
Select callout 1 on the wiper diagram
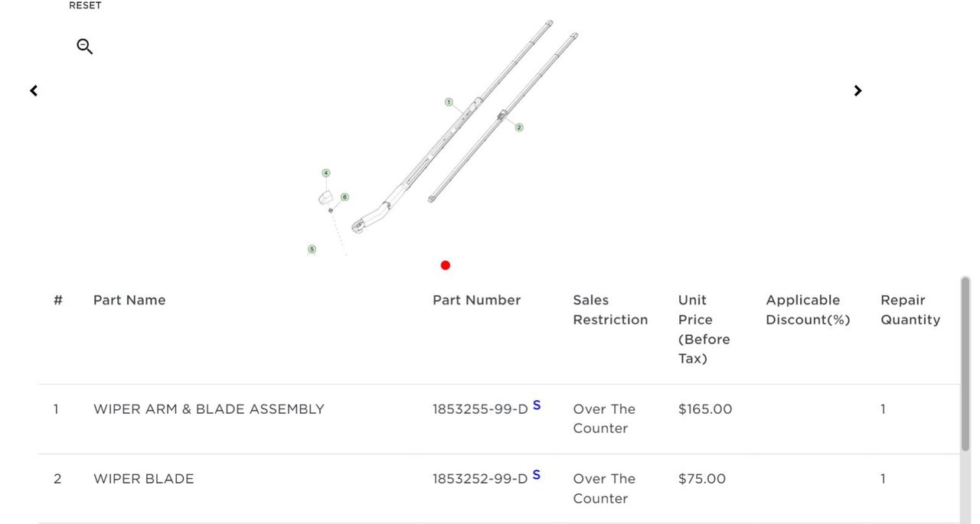coord(449,102)
